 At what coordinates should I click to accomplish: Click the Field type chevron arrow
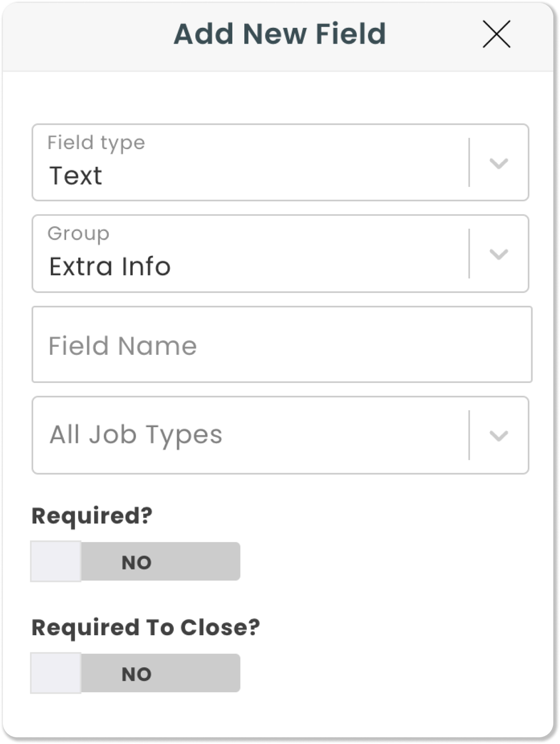coord(499,163)
